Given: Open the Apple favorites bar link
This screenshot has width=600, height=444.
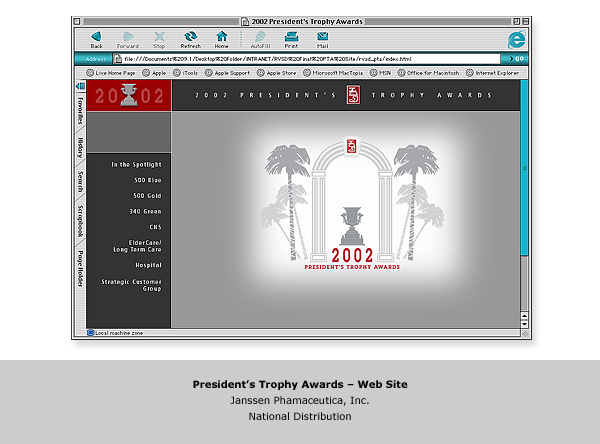Looking at the screenshot, I should click(154, 73).
